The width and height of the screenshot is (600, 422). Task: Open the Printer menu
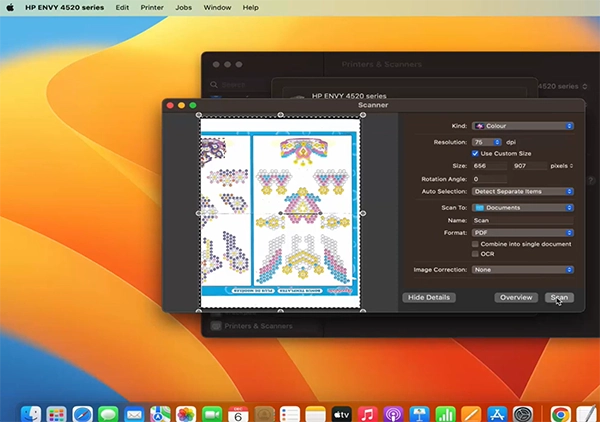[x=152, y=7]
